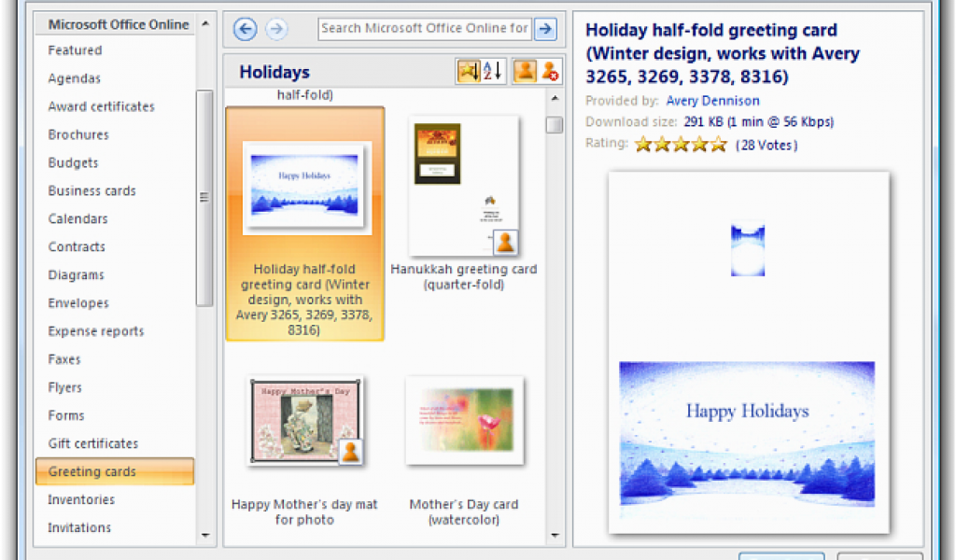The width and height of the screenshot is (956, 560).
Task: Choose Contracts in the category list
Action: pos(77,246)
